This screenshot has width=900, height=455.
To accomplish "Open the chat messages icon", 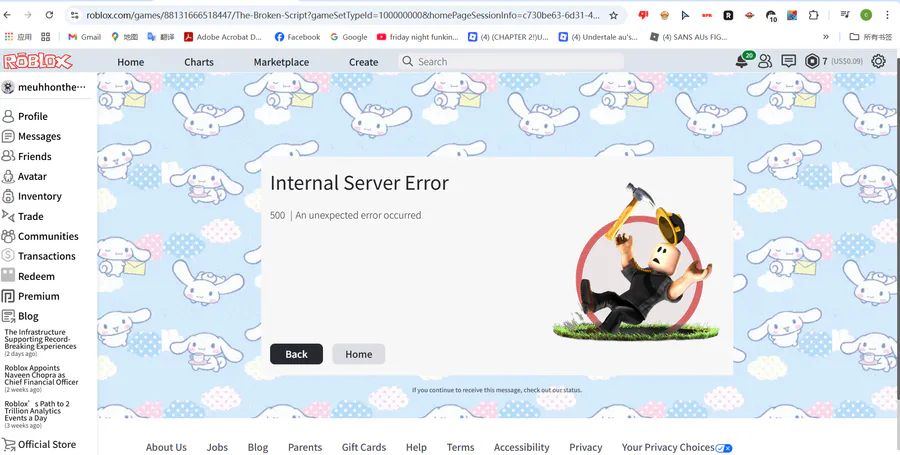I will tap(789, 61).
